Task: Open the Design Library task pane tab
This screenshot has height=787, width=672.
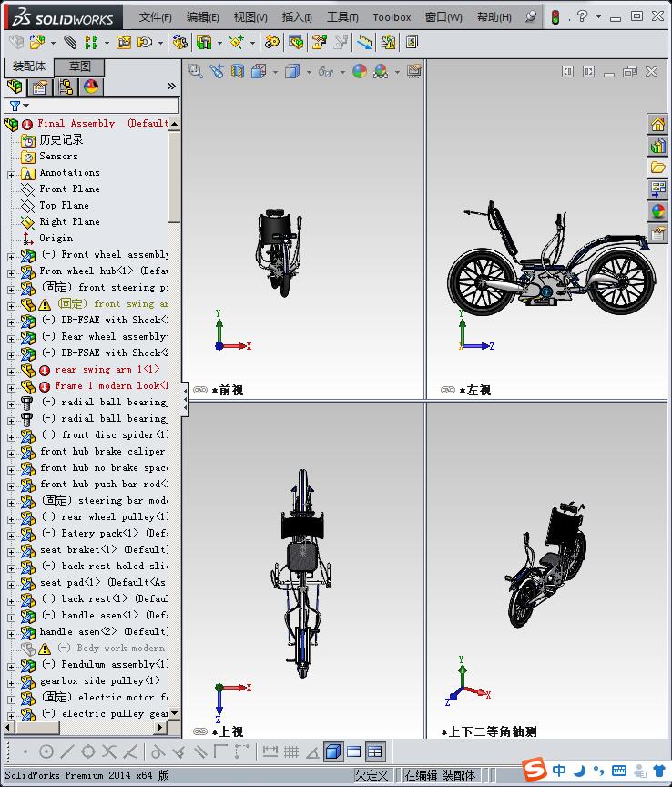Action: tap(658, 146)
